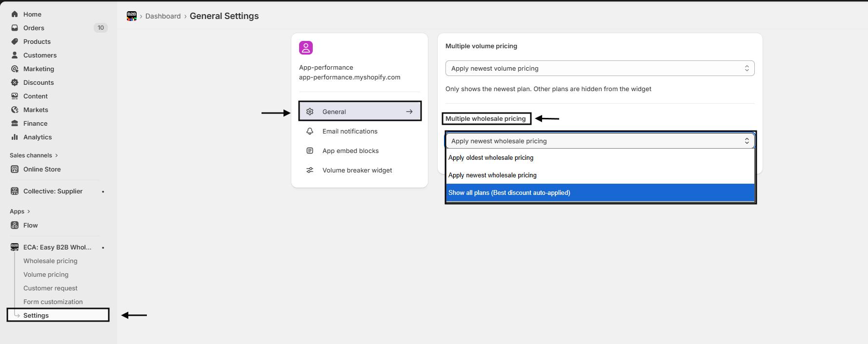Click the Home icon in sidebar
Screen dimensions: 868x344
click(x=15, y=14)
